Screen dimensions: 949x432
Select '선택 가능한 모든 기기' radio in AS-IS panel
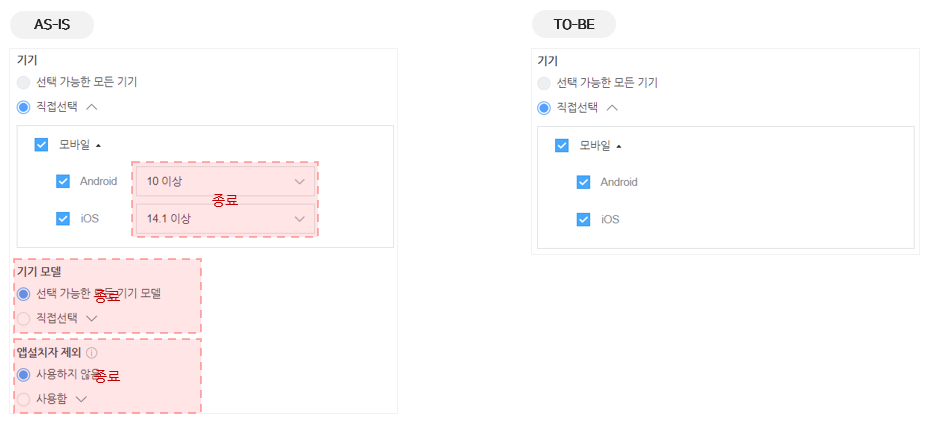click(x=24, y=82)
